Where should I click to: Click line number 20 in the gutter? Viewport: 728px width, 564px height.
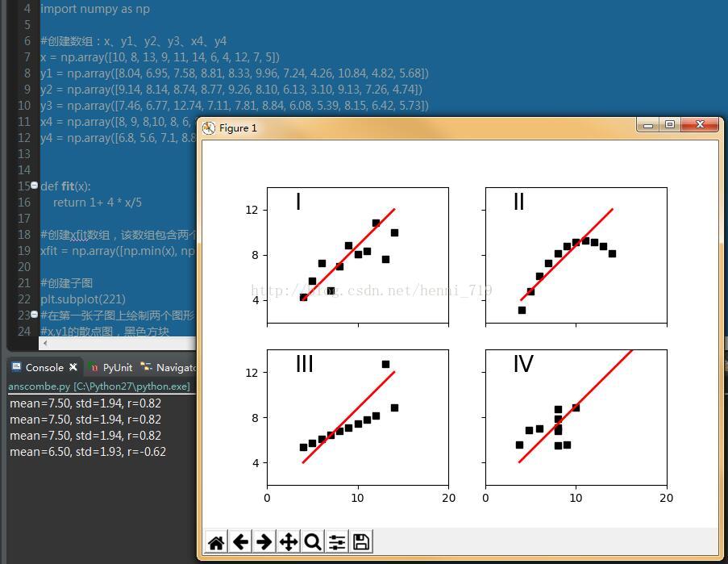[23, 266]
